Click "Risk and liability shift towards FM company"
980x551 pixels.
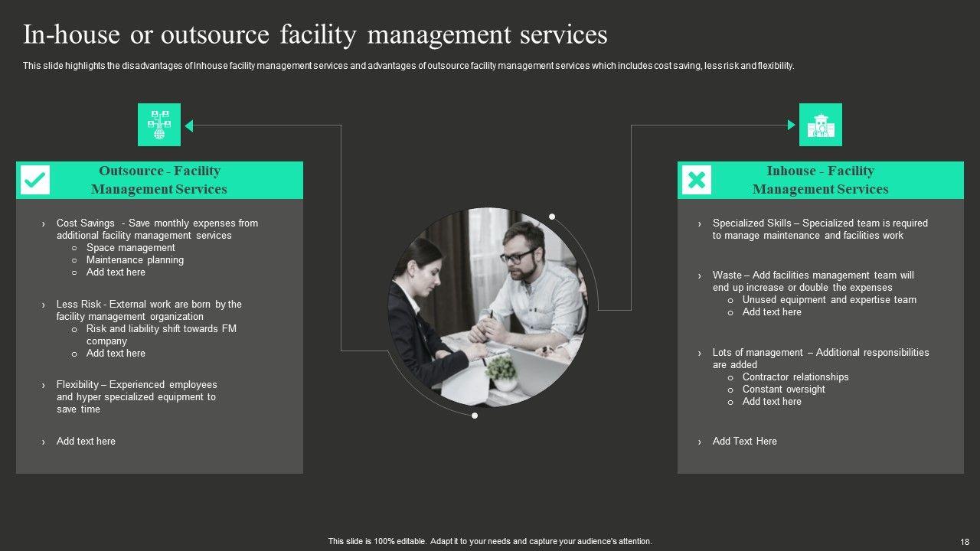click(x=162, y=335)
